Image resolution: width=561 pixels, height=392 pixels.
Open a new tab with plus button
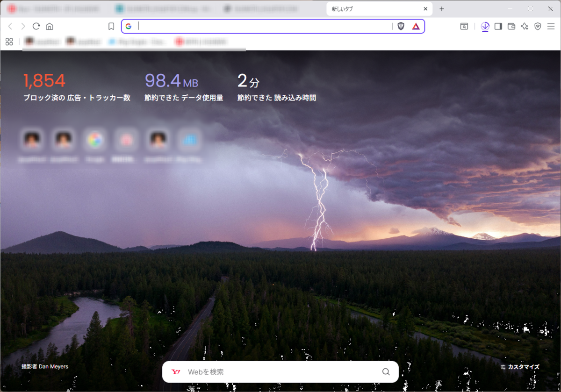click(442, 9)
